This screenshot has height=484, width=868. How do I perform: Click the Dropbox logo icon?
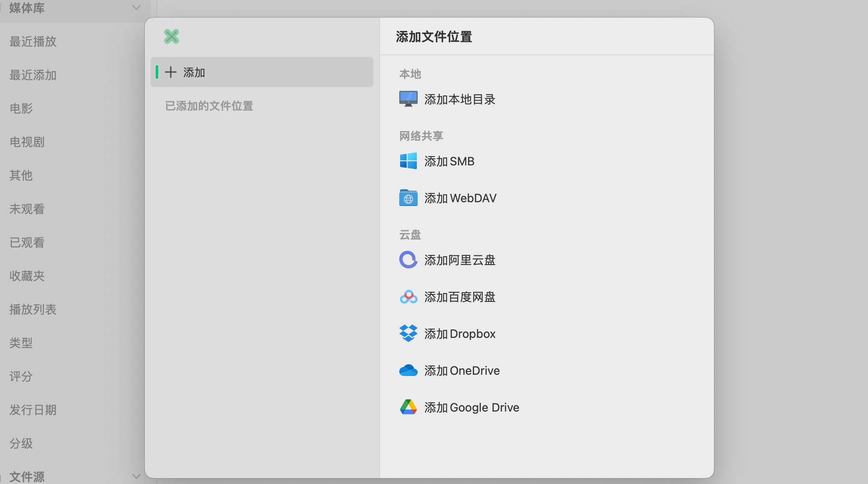[408, 334]
